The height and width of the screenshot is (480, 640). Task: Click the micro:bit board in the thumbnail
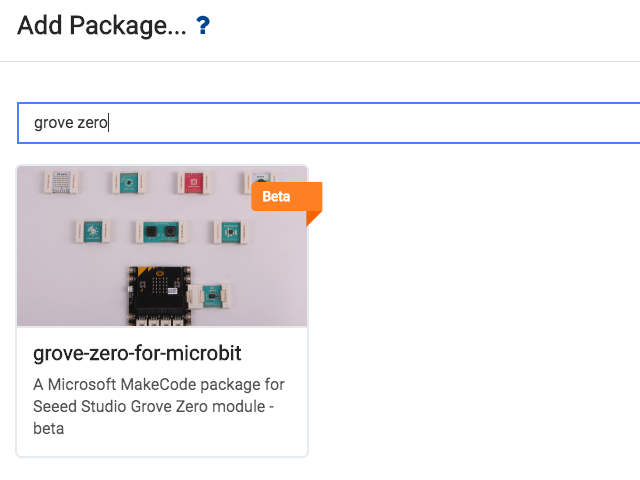pyautogui.click(x=160, y=296)
